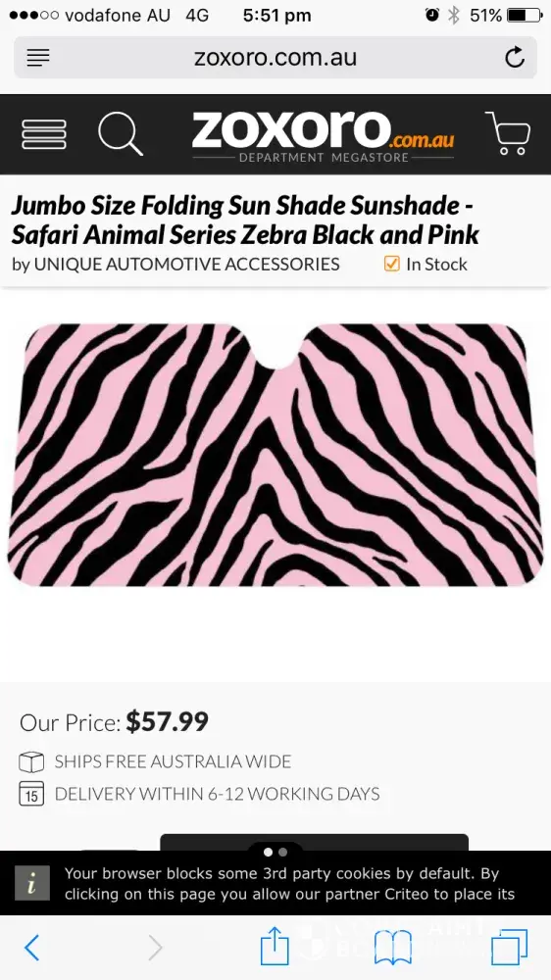This screenshot has width=551, height=980.
Task: Open the Safari share sheet
Action: pyautogui.click(x=275, y=946)
